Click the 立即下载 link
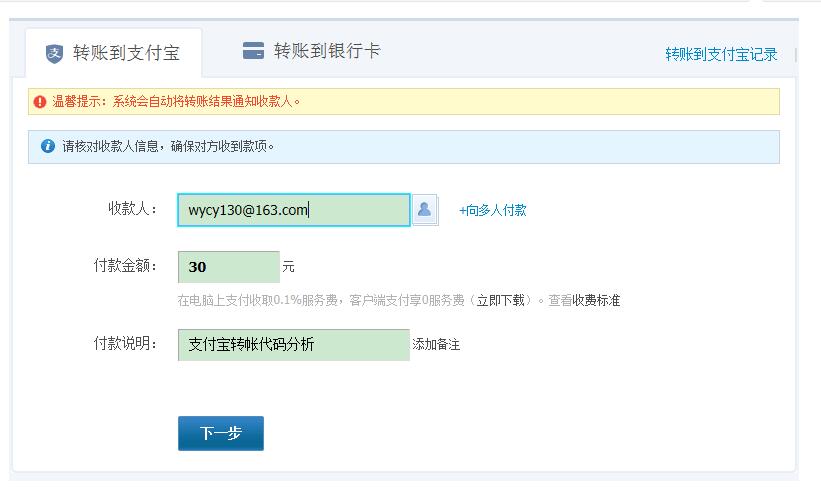This screenshot has height=487, width=821. coord(501,301)
